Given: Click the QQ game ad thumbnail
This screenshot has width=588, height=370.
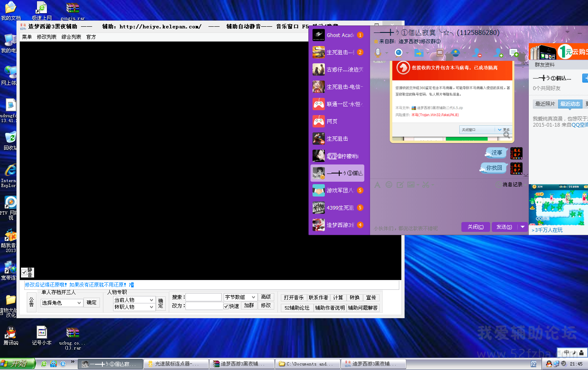Looking at the screenshot, I should pos(558,205).
